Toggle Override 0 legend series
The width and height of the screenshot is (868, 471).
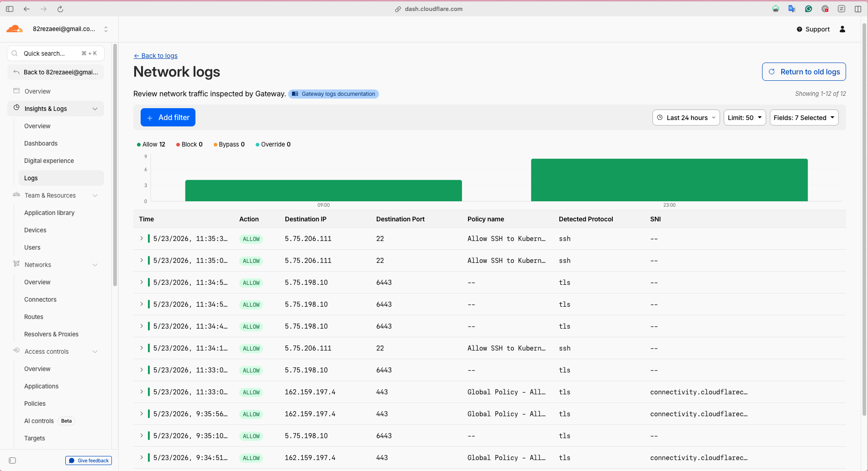click(x=273, y=144)
